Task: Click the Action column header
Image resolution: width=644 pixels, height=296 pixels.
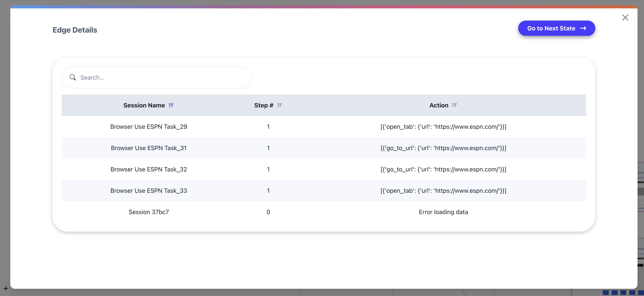Action: pos(439,105)
